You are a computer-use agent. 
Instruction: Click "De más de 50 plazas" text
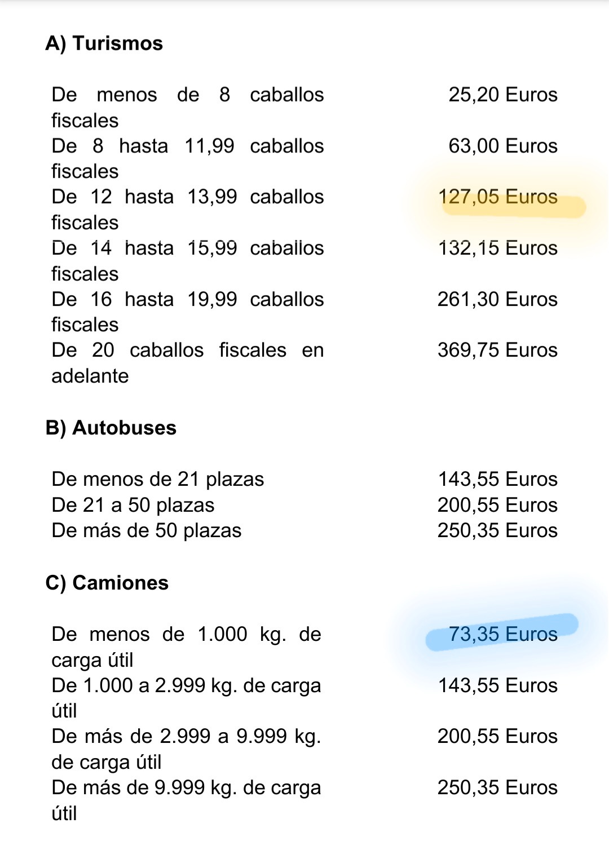(146, 530)
